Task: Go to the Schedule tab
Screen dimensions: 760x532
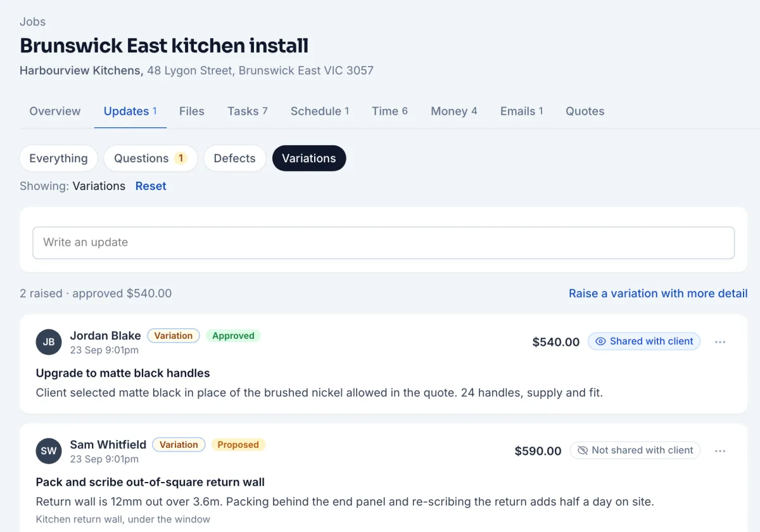Action: coord(320,111)
